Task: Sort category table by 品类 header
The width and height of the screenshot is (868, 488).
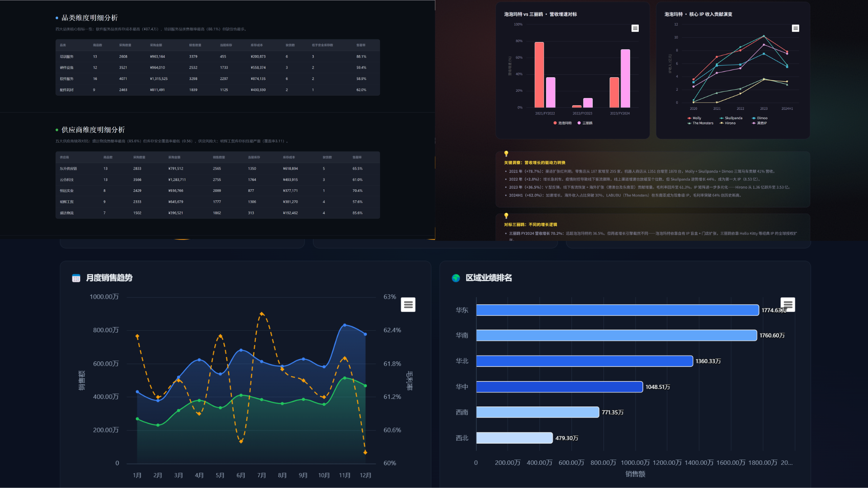Action: point(63,45)
